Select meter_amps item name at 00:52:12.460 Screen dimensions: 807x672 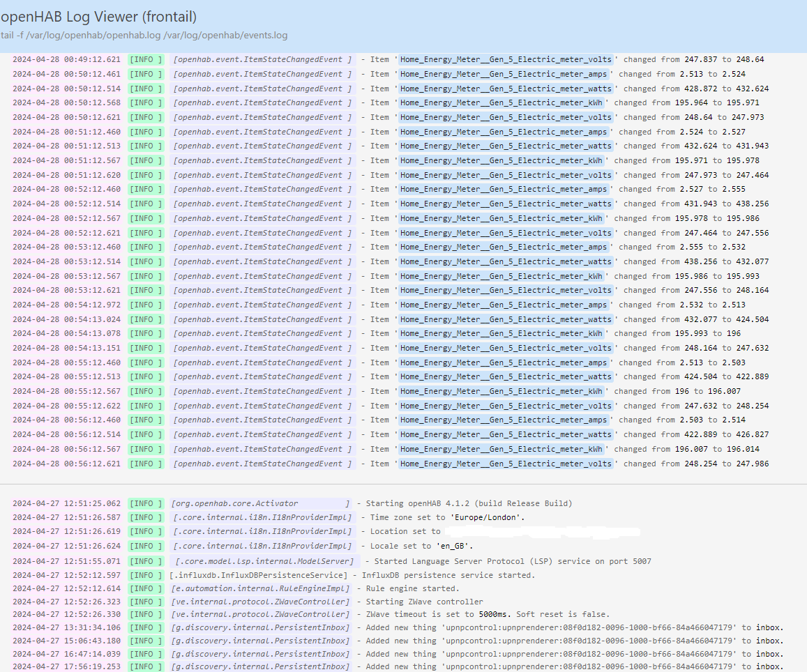[503, 190]
